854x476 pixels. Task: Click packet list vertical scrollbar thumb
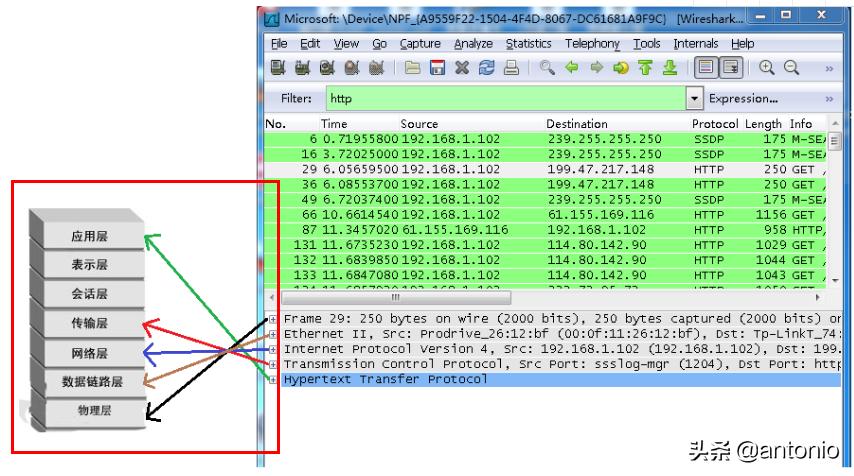tap(834, 141)
